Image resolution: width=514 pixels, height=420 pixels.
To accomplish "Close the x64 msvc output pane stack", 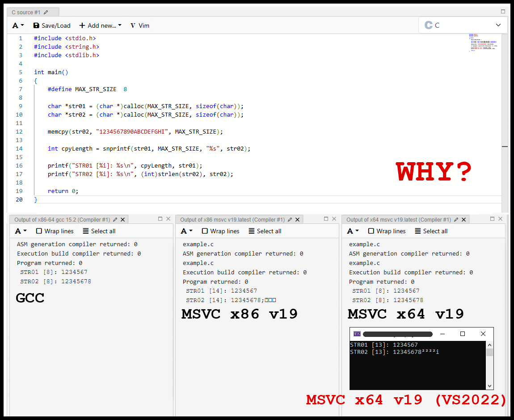I will click(x=500, y=219).
